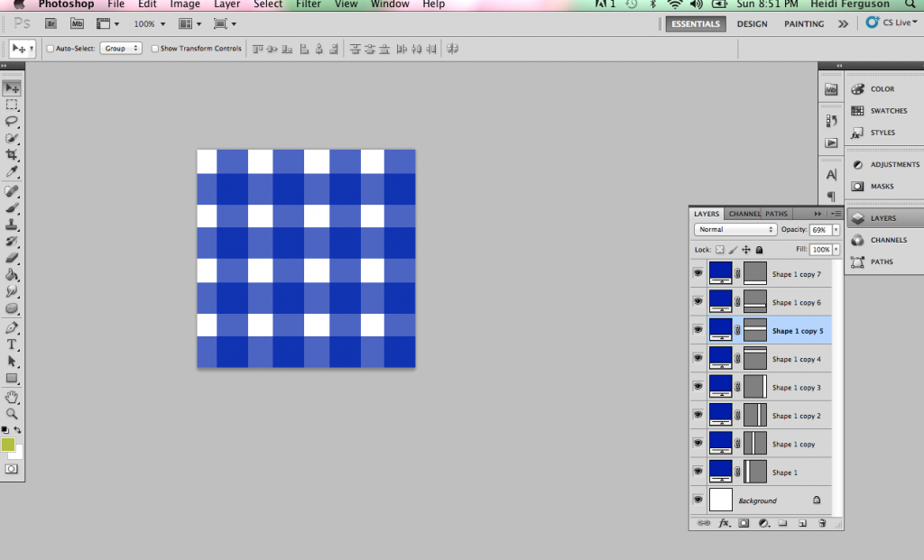Toggle visibility of Shape 1 copy 7

(698, 272)
